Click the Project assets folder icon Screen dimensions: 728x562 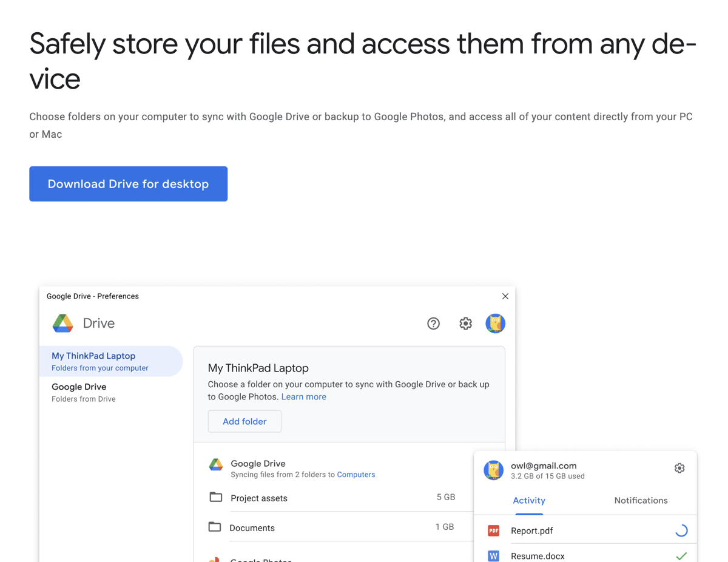(x=215, y=497)
